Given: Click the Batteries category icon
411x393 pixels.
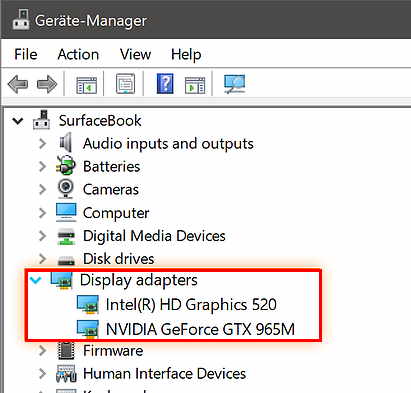Looking at the screenshot, I should click(x=66, y=166).
